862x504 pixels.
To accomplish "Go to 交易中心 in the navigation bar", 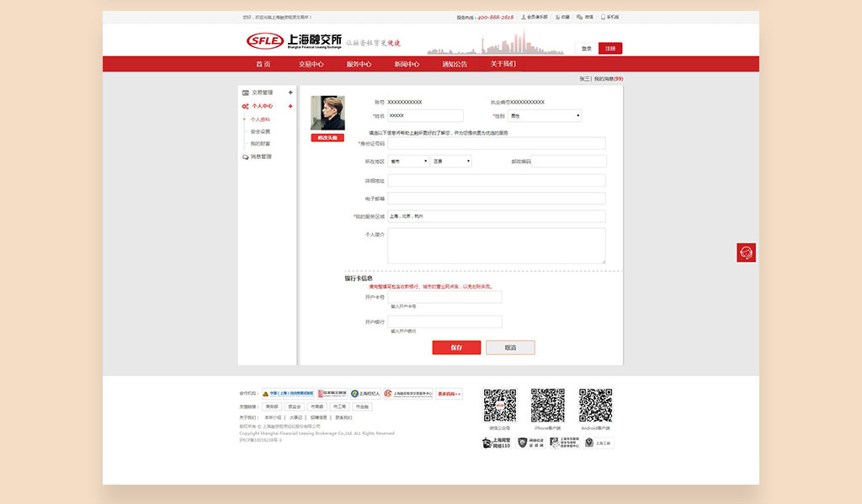I will (x=311, y=64).
